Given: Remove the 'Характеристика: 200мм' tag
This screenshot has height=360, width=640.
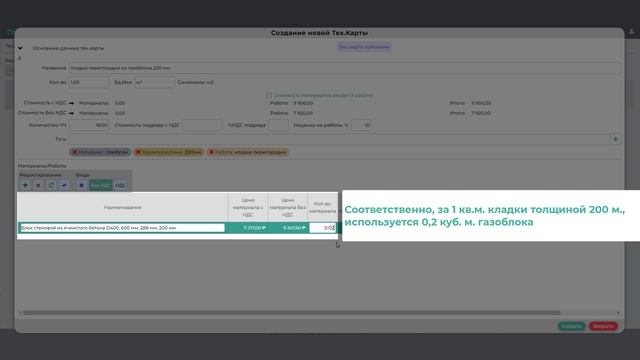Looking at the screenshot, I should pyautogui.click(x=138, y=152).
